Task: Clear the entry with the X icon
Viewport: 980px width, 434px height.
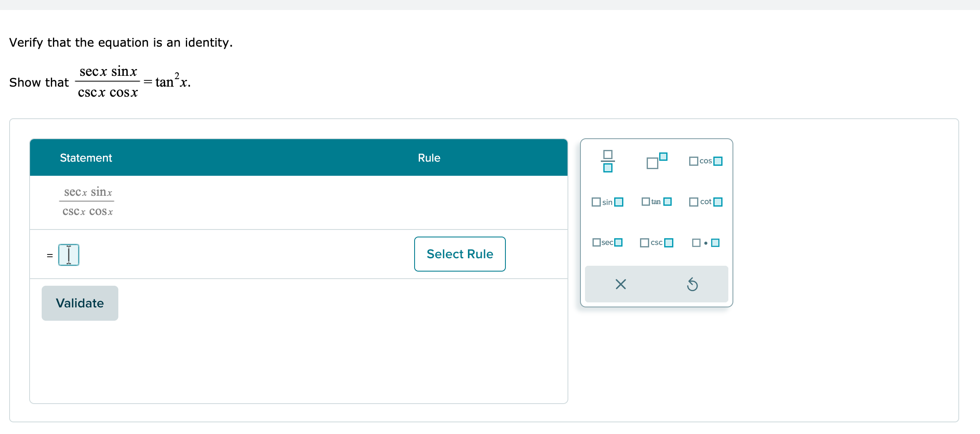Action: point(621,284)
